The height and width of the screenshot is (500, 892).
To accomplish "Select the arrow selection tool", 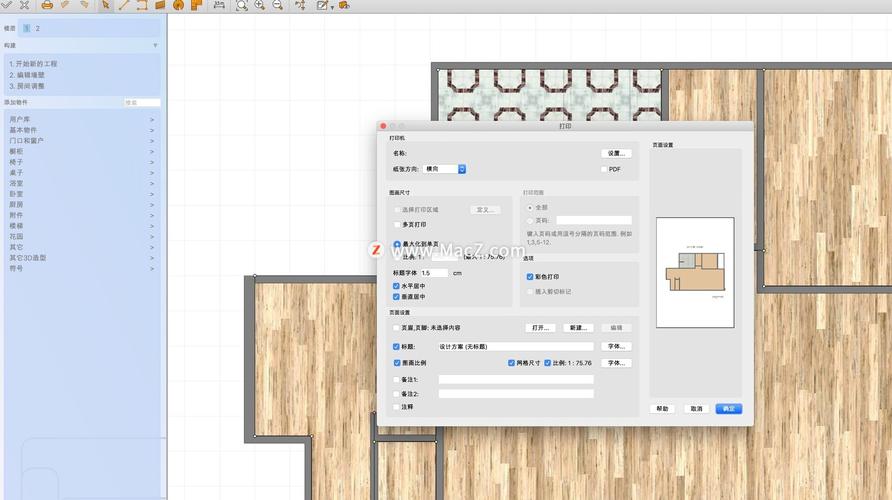I will (x=105, y=5).
